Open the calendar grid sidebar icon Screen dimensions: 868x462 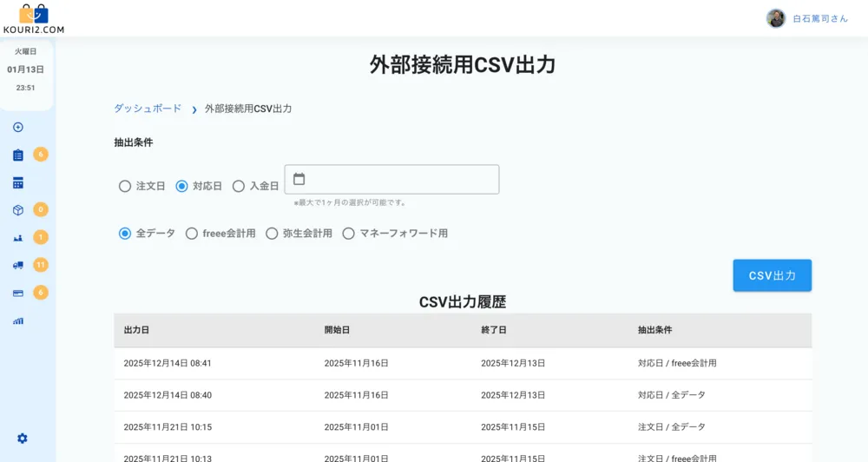coord(18,183)
